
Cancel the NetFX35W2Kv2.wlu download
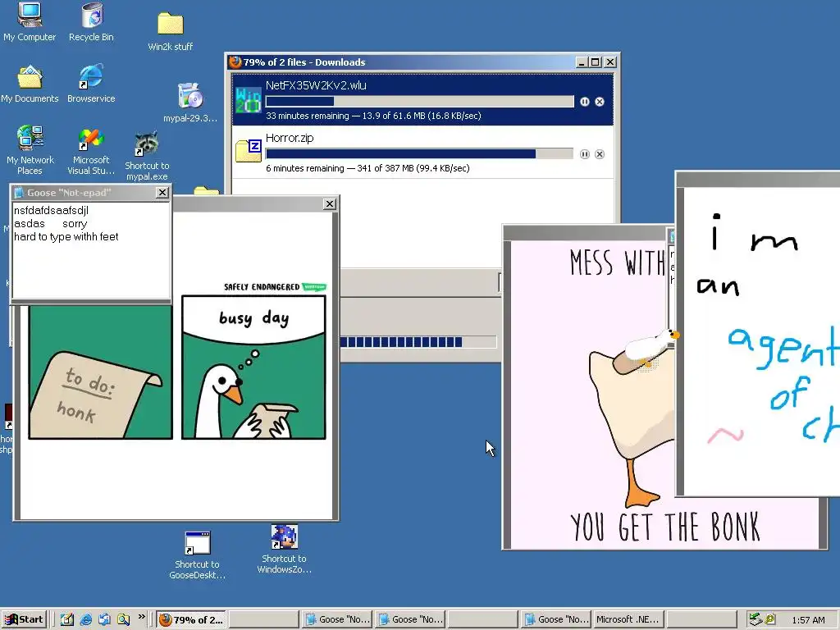pyautogui.click(x=600, y=102)
